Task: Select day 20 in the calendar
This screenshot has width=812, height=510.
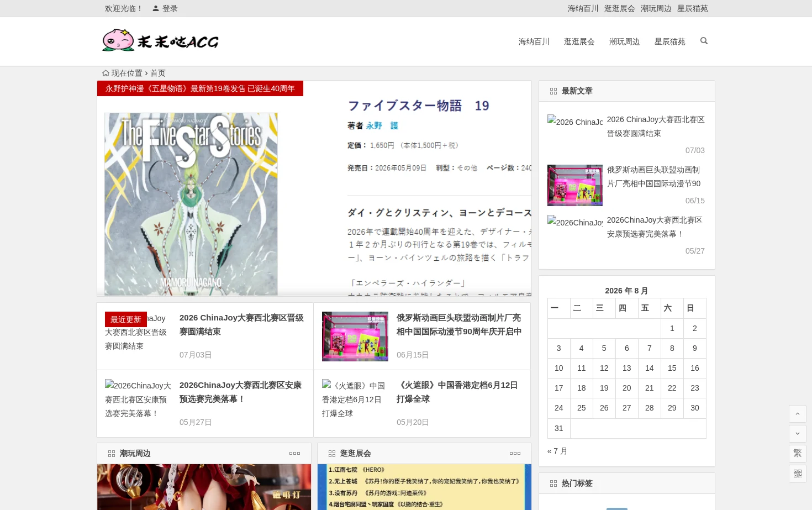Action: click(627, 388)
